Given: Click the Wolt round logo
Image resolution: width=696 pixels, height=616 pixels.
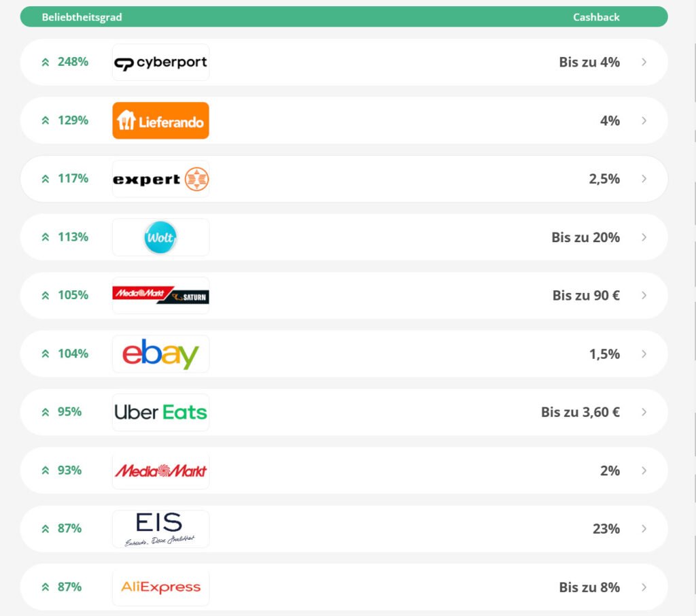Looking at the screenshot, I should [160, 237].
